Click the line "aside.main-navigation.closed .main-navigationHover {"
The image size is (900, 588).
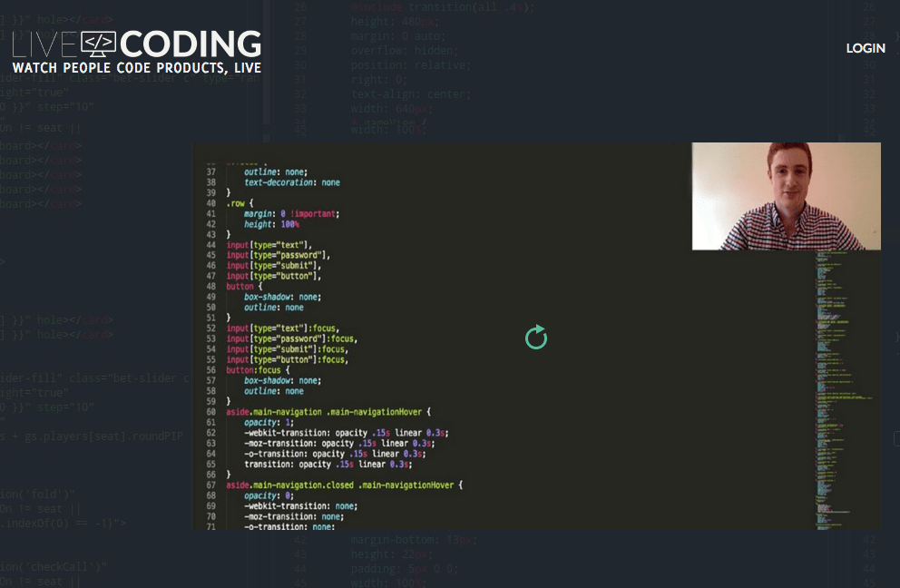[344, 485]
